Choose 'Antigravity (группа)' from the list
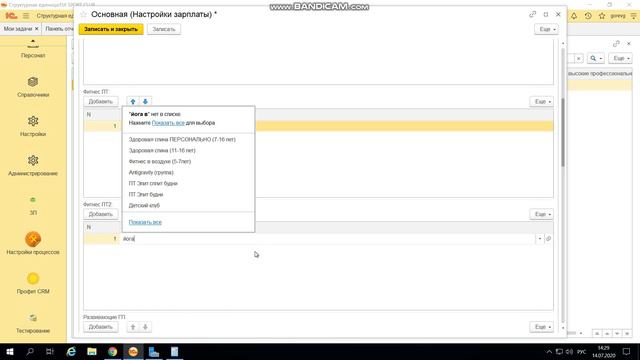The width and height of the screenshot is (640, 360). (151, 173)
